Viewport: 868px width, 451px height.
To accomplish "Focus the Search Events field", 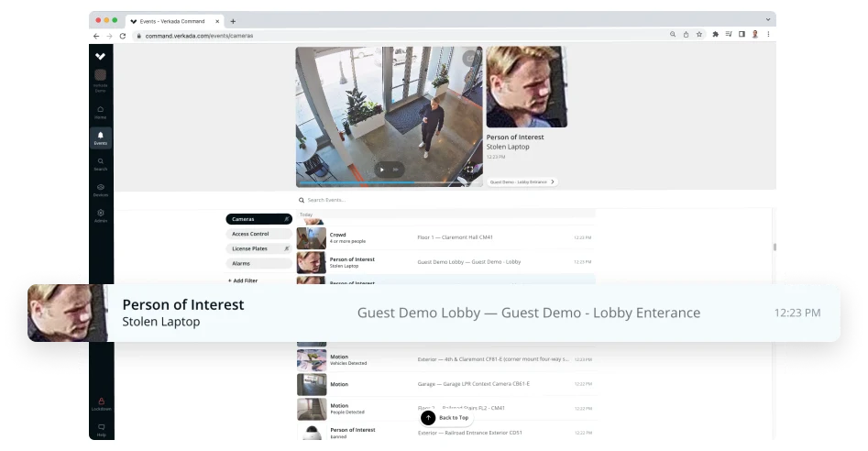I will 445,200.
